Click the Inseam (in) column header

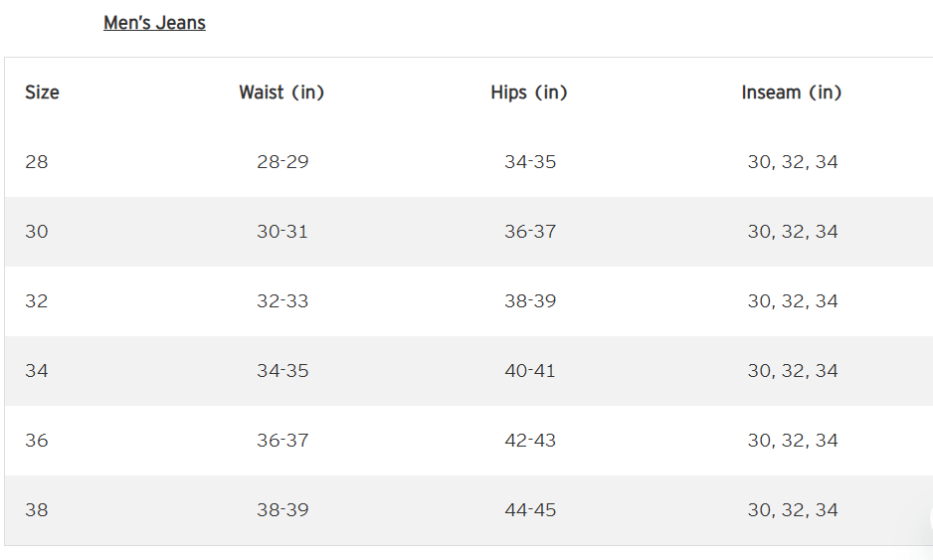pyautogui.click(x=792, y=93)
